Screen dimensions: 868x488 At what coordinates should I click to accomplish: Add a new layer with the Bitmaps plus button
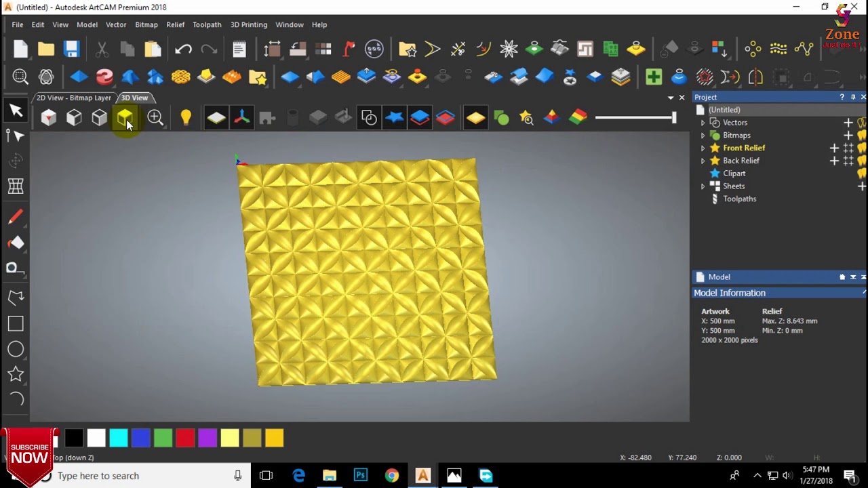coord(848,136)
